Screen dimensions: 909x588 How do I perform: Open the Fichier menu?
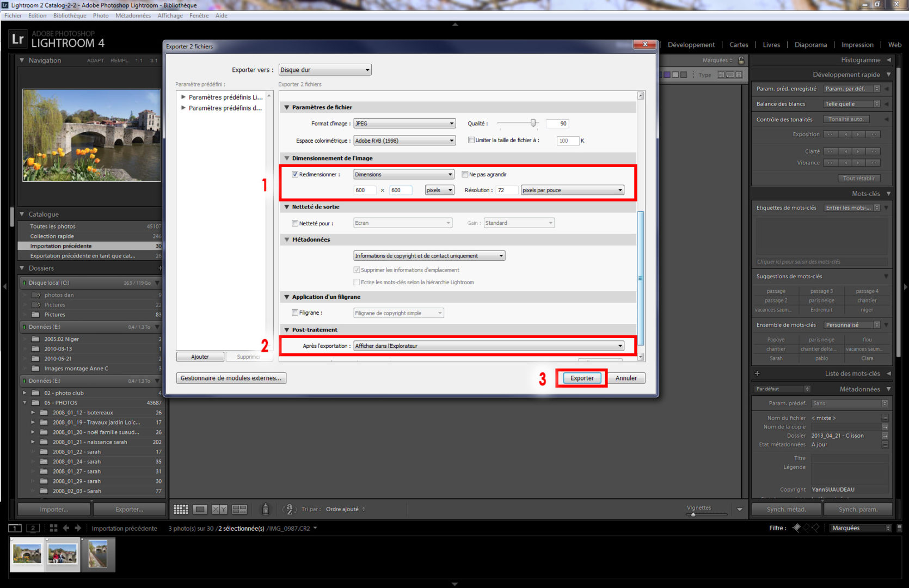13,16
